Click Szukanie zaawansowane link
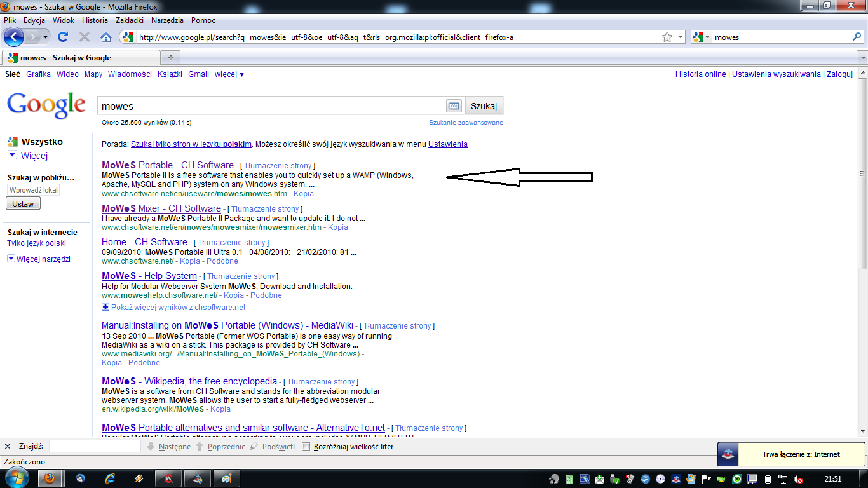 pyautogui.click(x=466, y=123)
